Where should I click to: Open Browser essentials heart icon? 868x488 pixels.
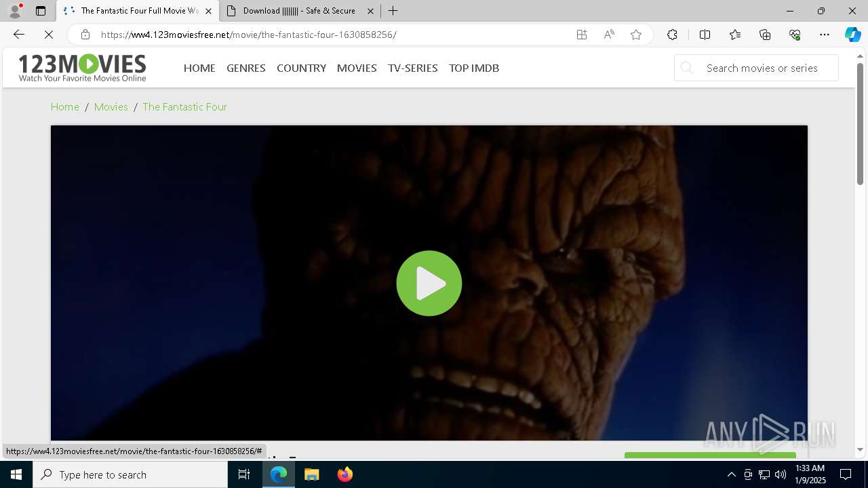tap(795, 35)
